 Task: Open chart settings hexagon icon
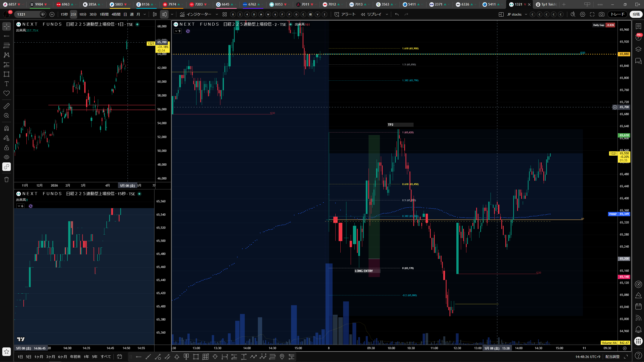click(583, 14)
